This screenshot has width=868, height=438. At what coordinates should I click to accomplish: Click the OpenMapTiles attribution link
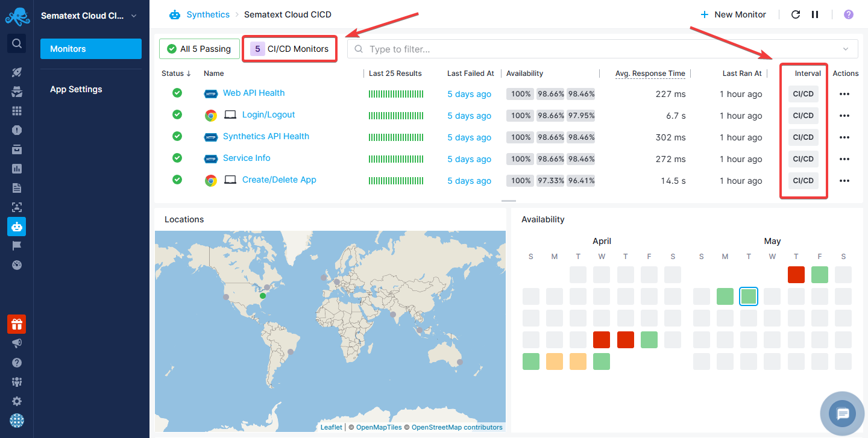click(x=379, y=427)
